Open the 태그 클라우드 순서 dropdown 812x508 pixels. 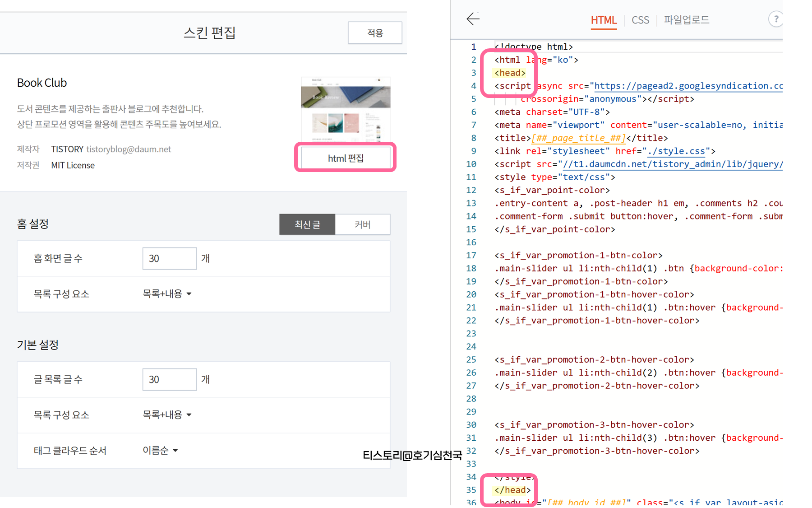click(160, 450)
